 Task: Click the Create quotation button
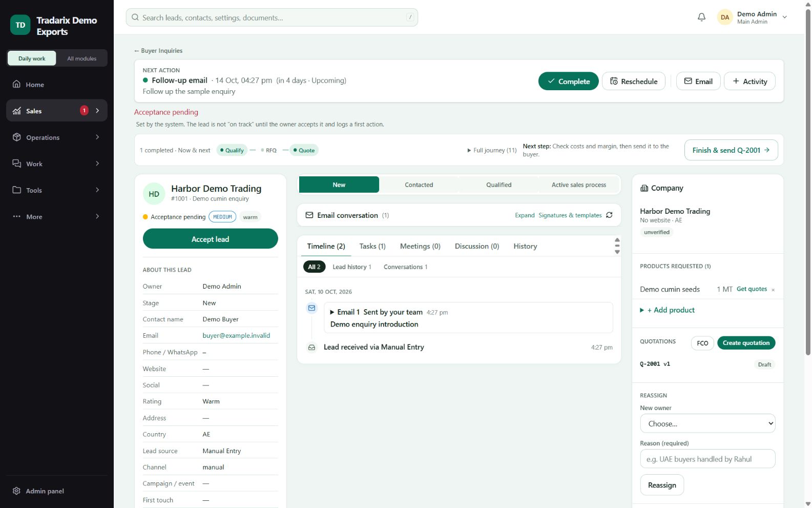pos(746,343)
